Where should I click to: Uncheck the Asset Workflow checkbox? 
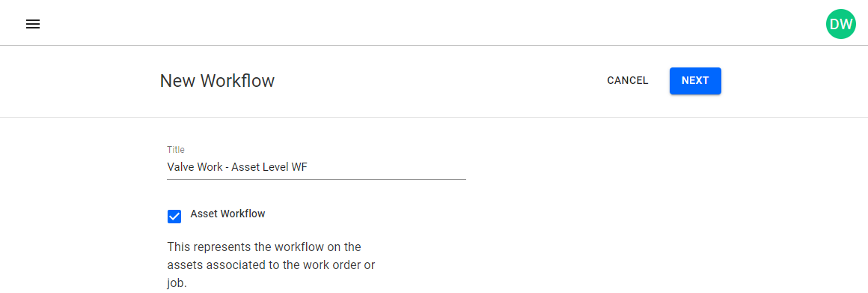(174, 217)
